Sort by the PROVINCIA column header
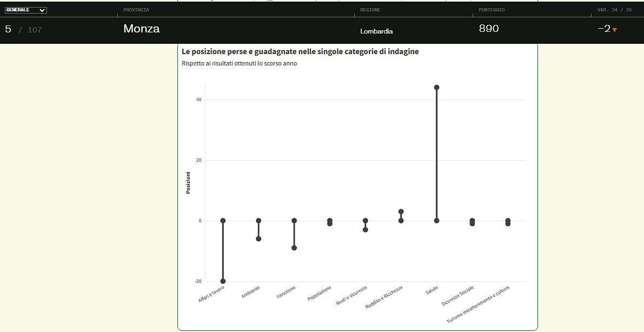 tap(136, 10)
